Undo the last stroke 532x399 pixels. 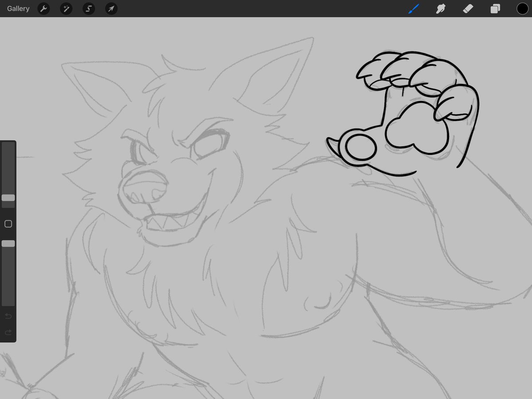click(8, 316)
